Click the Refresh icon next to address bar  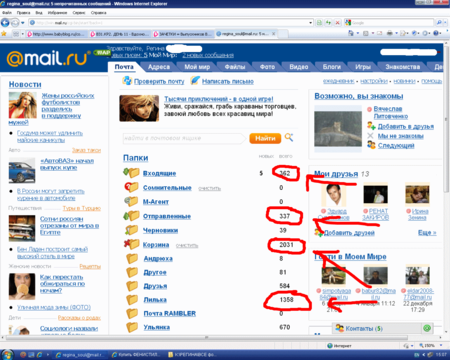click(328, 23)
